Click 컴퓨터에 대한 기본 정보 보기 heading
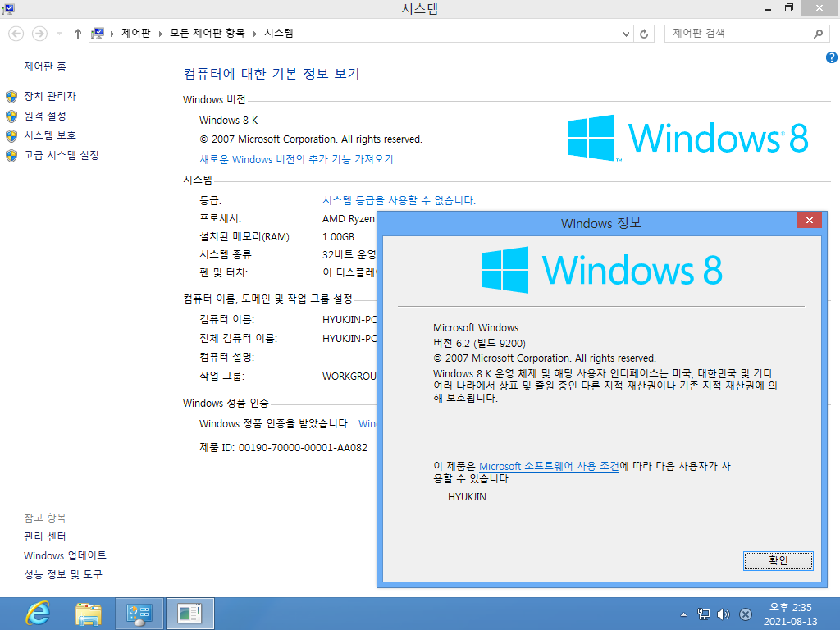Image resolution: width=840 pixels, height=630 pixels. point(271,73)
